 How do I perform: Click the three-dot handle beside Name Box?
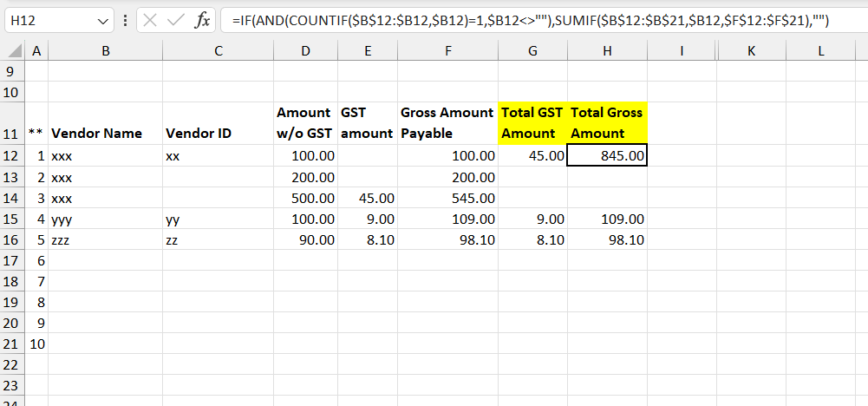pos(126,21)
